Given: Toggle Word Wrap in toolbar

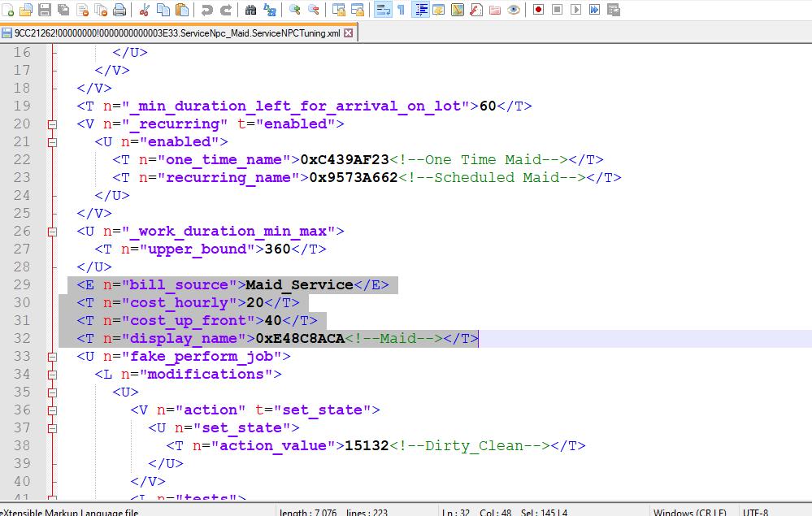Looking at the screenshot, I should (x=382, y=10).
